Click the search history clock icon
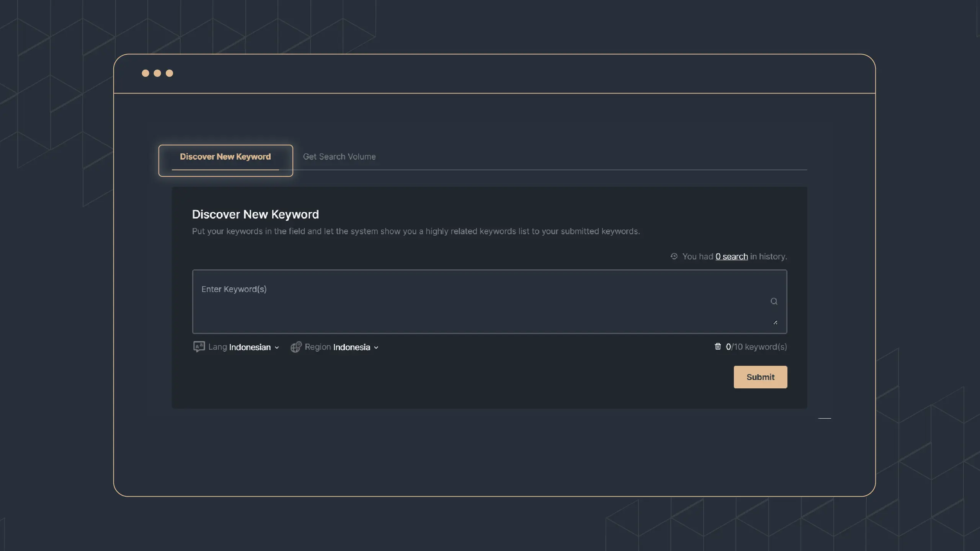Image resolution: width=980 pixels, height=551 pixels. tap(673, 256)
